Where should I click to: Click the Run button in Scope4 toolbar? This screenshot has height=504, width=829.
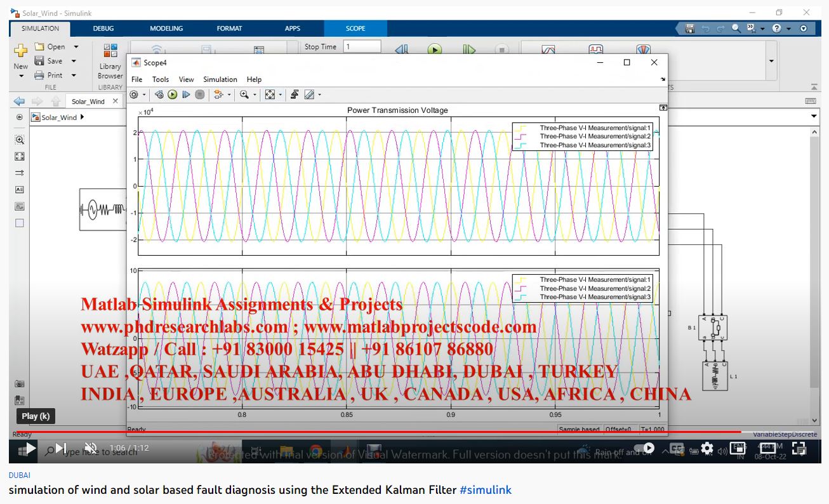172,95
